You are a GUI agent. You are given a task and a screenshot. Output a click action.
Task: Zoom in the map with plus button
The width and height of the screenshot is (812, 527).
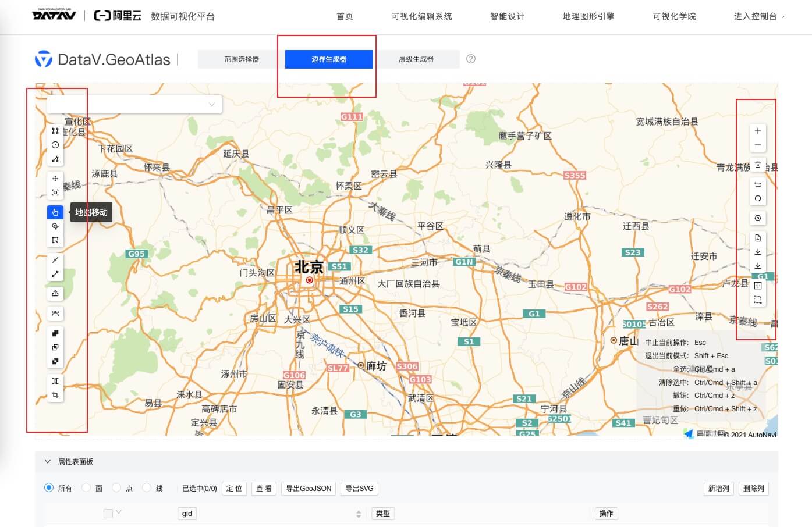click(x=758, y=131)
